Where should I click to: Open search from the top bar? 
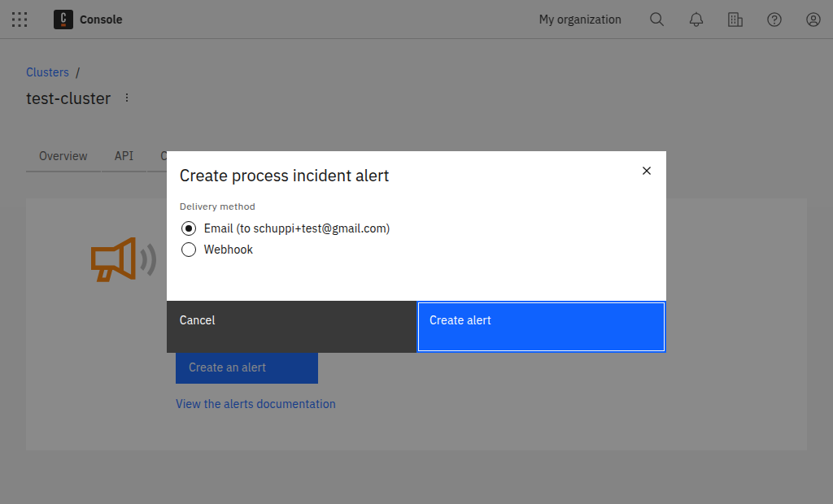656,19
